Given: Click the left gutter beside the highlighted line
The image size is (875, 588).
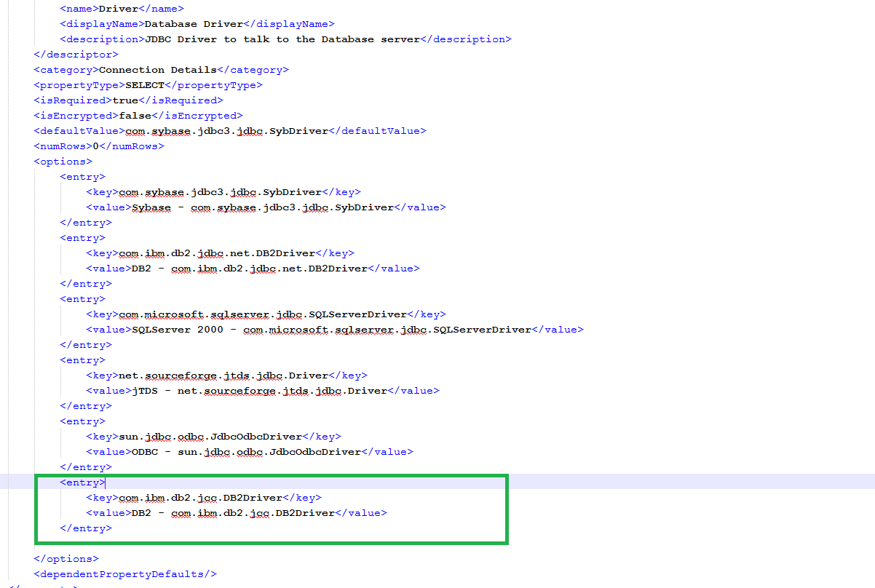Looking at the screenshot, I should (15, 482).
